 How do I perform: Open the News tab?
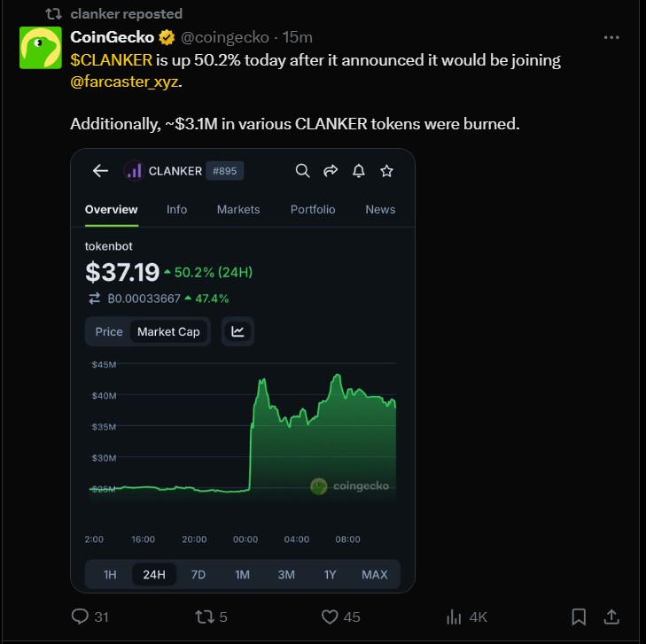pos(380,209)
